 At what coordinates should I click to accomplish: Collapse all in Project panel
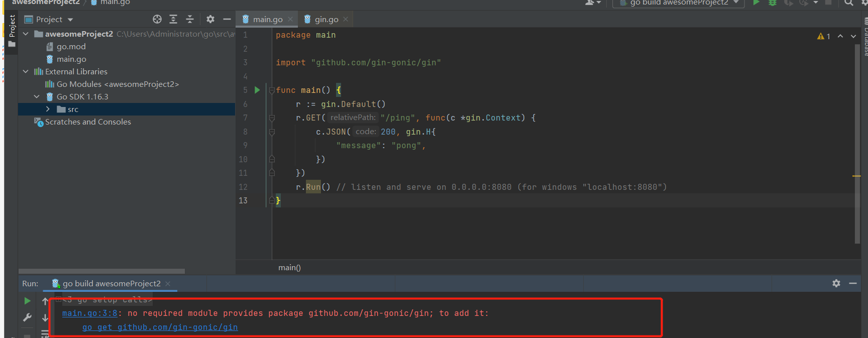point(190,19)
